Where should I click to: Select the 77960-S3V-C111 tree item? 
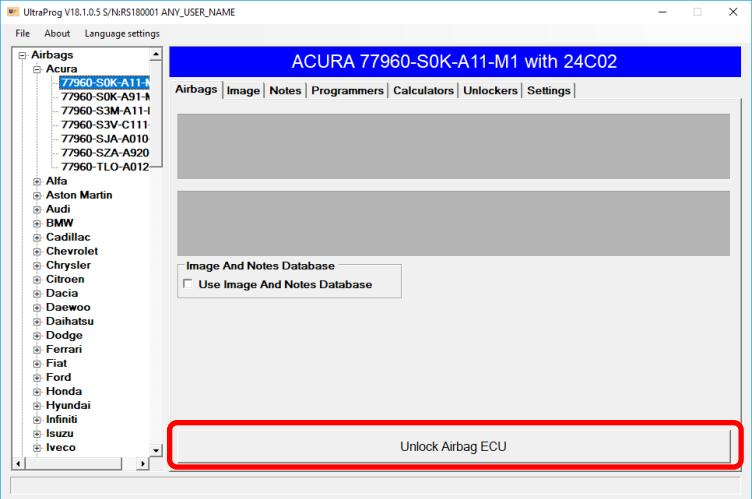105,125
